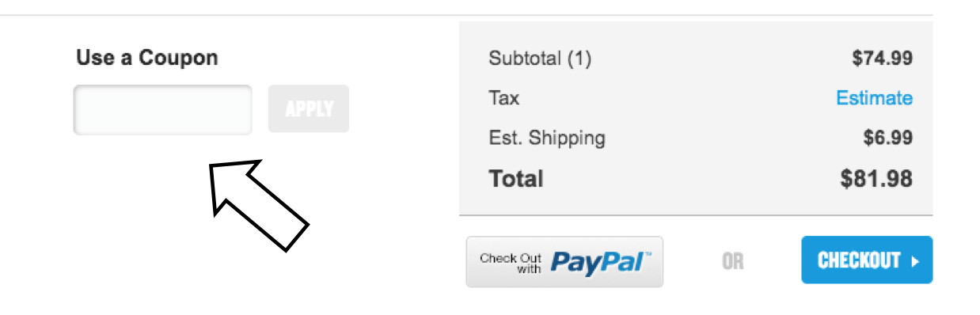Image resolution: width=980 pixels, height=315 pixels.
Task: Click the divider line below the Total row
Action: 696,214
